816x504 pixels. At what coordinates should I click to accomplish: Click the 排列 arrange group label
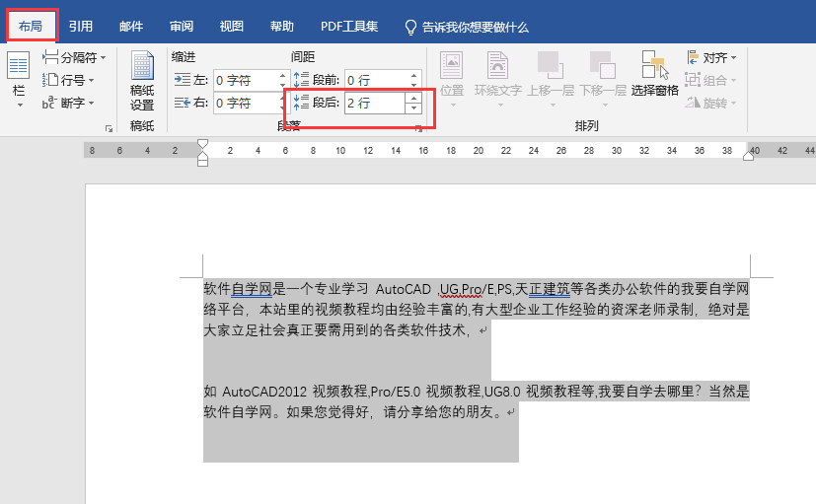tap(586, 126)
